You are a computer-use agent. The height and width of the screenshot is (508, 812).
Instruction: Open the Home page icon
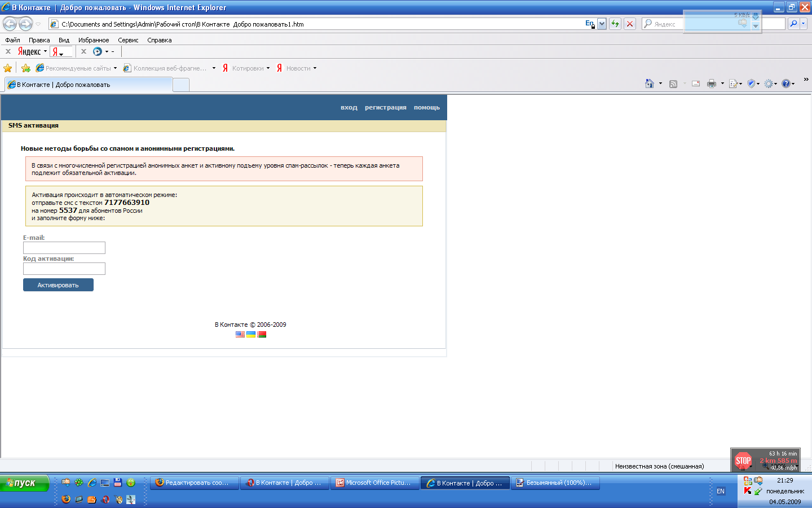[650, 84]
